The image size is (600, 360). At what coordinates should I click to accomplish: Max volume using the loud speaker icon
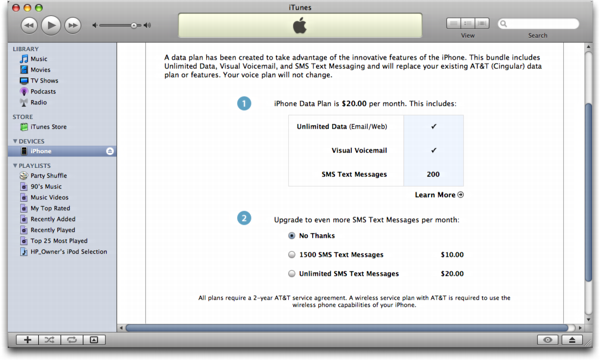147,25
